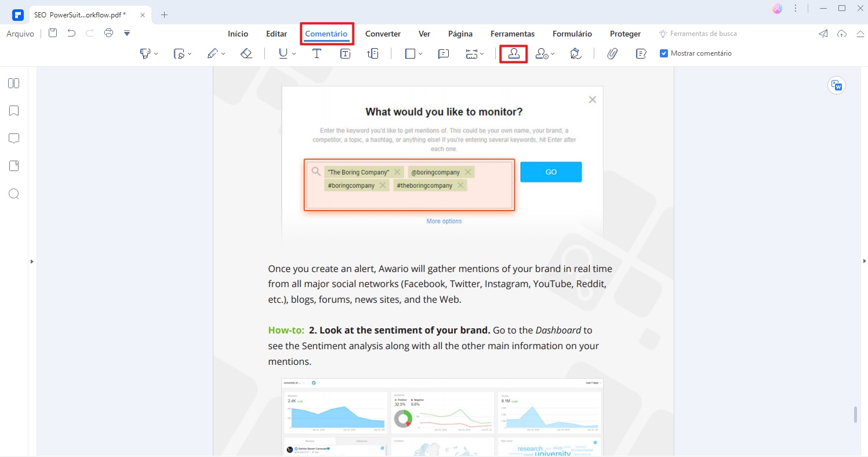
Task: Print the document
Action: 108,33
